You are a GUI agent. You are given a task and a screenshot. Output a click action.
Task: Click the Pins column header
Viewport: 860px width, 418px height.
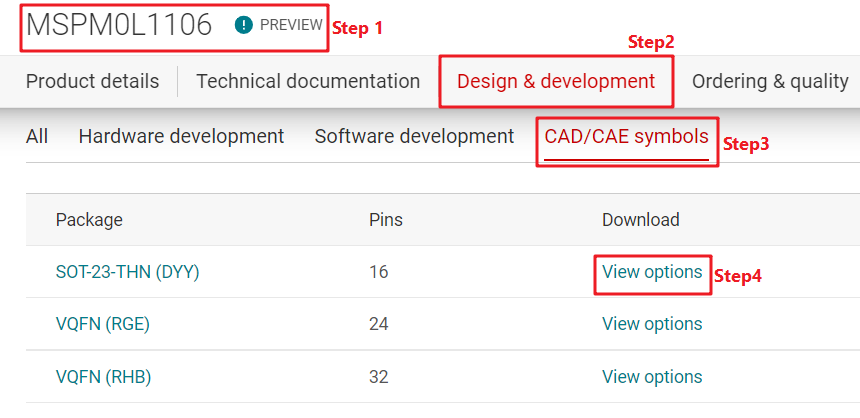tap(386, 220)
